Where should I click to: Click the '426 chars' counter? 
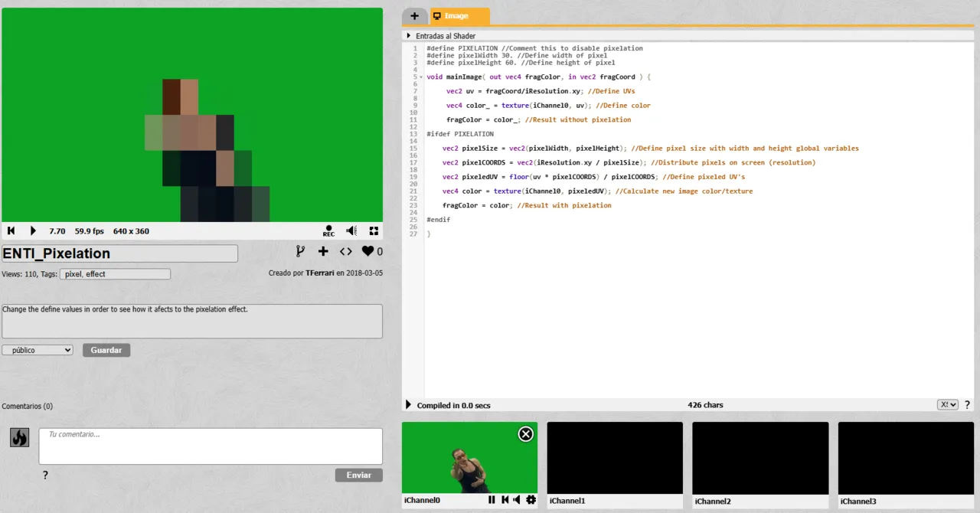[x=705, y=405]
